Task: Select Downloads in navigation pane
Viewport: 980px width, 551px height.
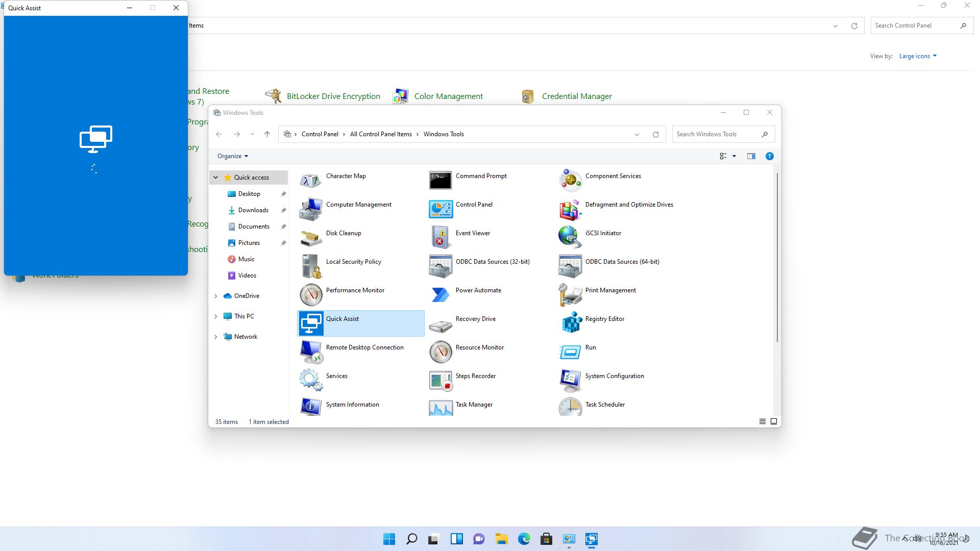Action: pos(253,210)
